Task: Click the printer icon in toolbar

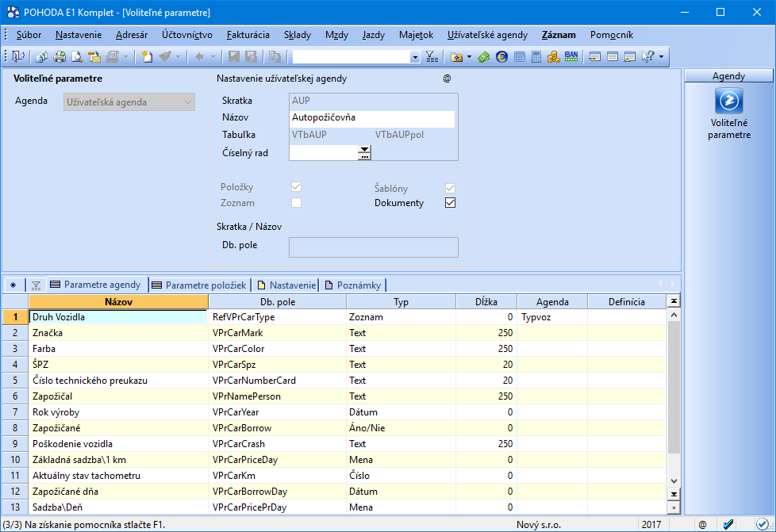Action: pos(60,57)
